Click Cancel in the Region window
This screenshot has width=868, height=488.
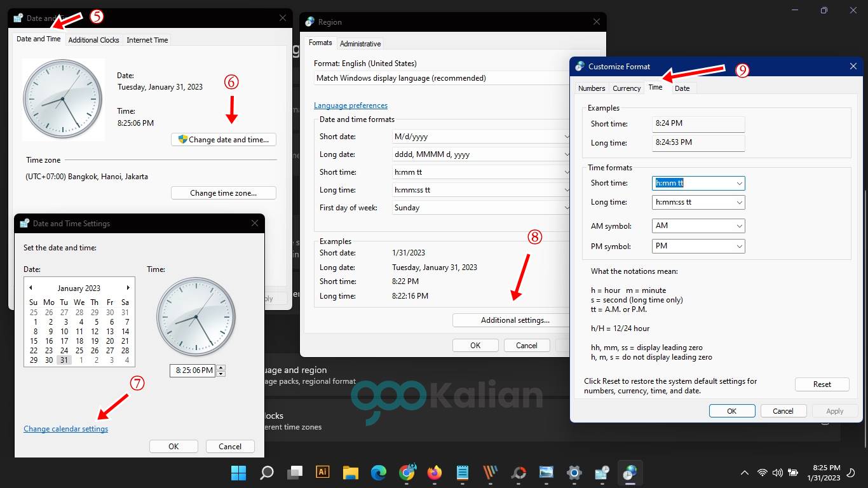[x=527, y=346]
